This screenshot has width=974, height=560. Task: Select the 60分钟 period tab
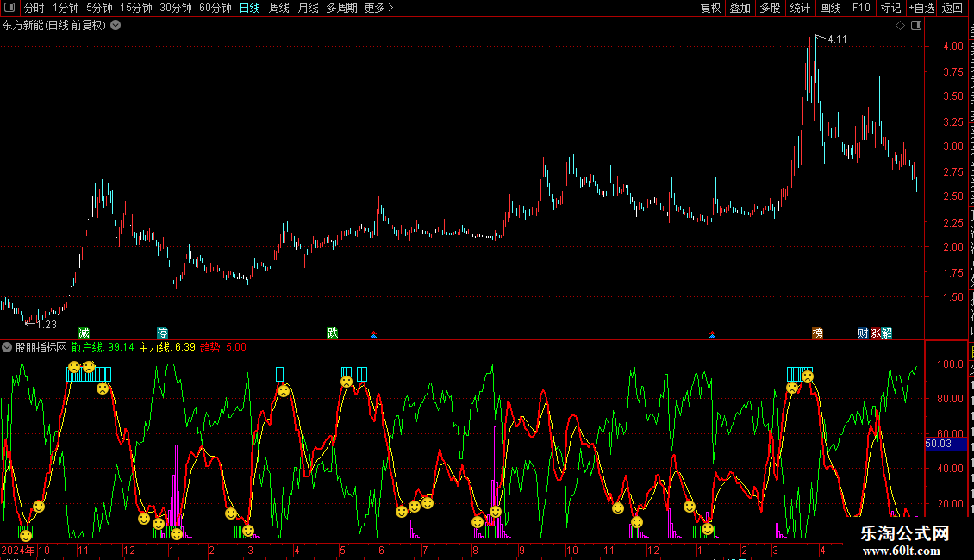tap(215, 8)
